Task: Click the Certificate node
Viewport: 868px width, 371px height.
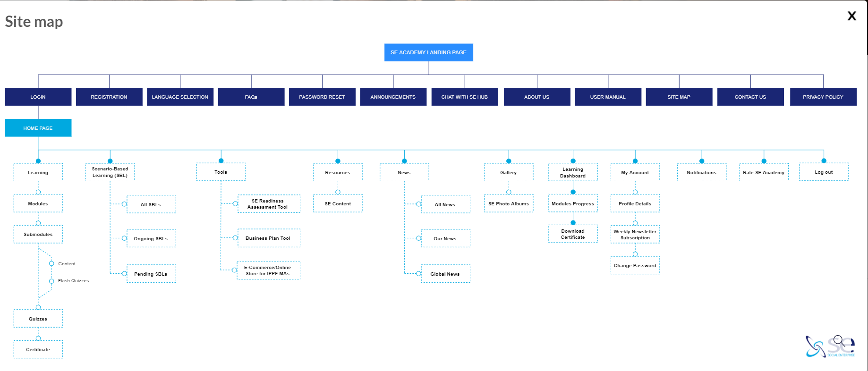Action: tap(38, 349)
